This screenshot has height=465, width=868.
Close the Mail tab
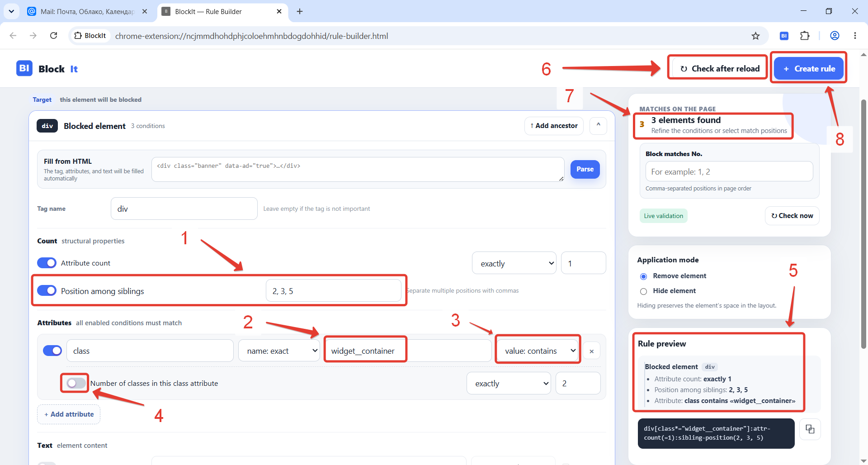point(145,11)
